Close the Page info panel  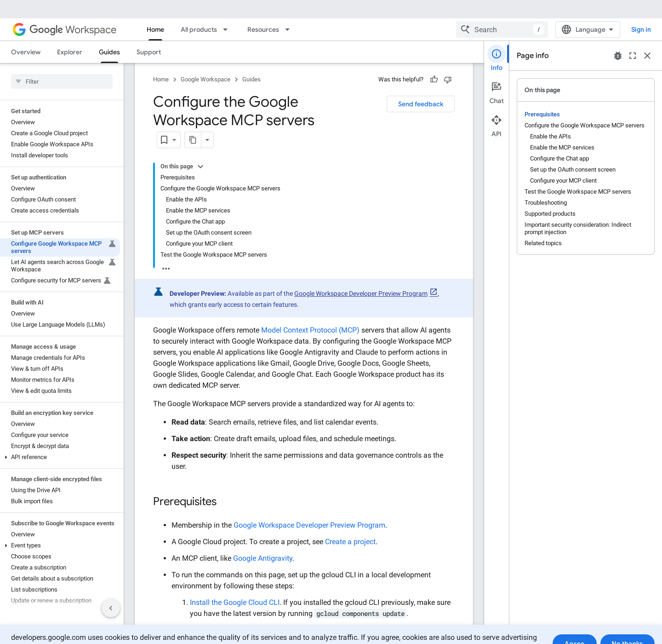(647, 55)
